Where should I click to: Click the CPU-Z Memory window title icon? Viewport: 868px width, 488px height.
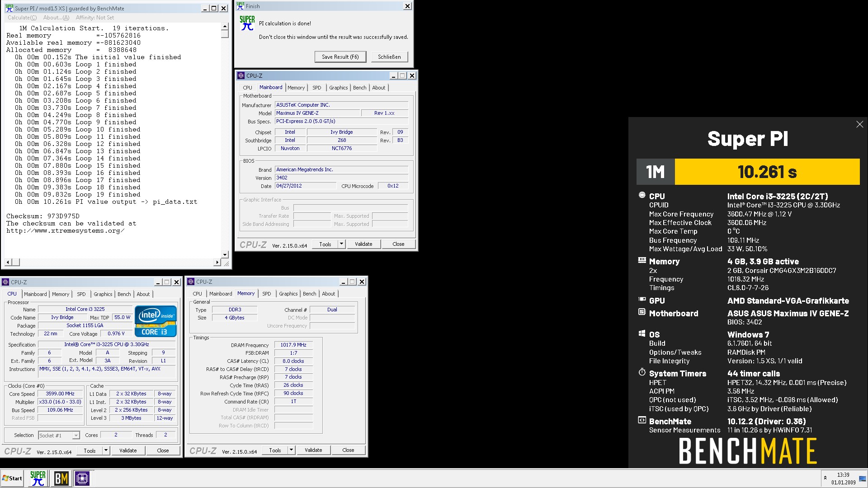tap(191, 282)
